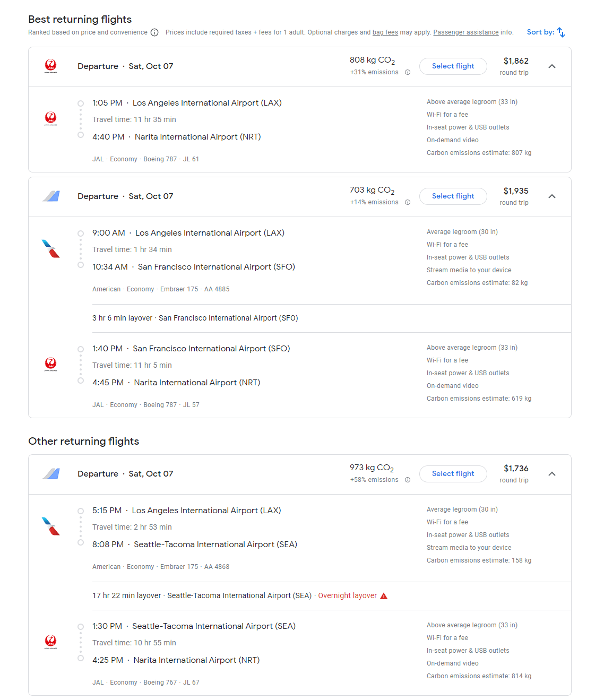Click the American logo on the LAX to Seattle segment
The width and height of the screenshot is (604, 700).
pos(51,526)
